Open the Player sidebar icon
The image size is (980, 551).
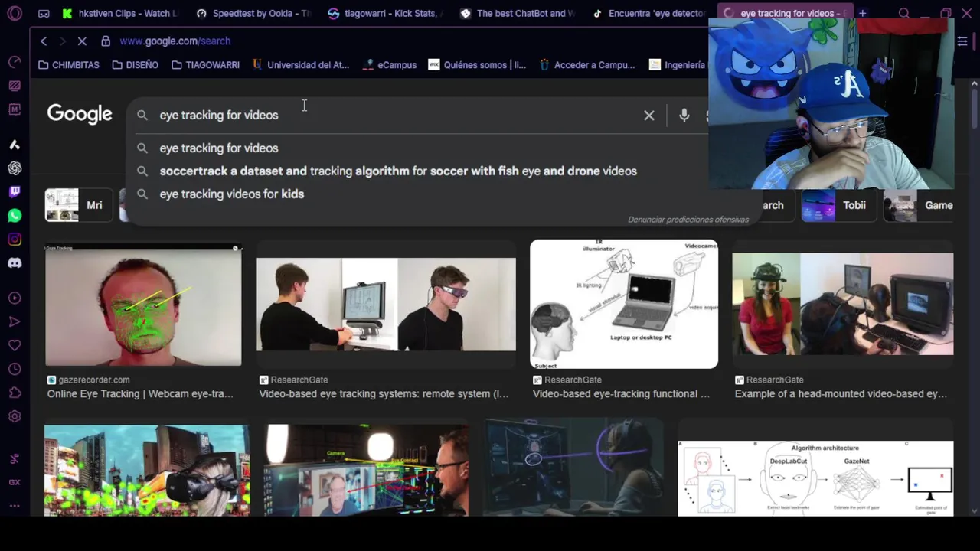15,298
